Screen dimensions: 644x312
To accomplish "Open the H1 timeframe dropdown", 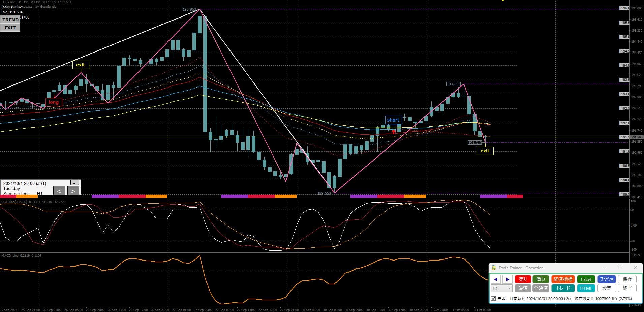I will (501, 288).
